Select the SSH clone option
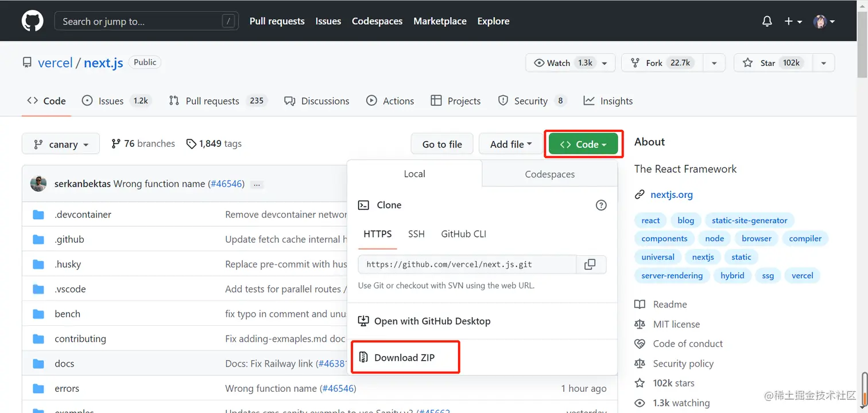 click(416, 234)
